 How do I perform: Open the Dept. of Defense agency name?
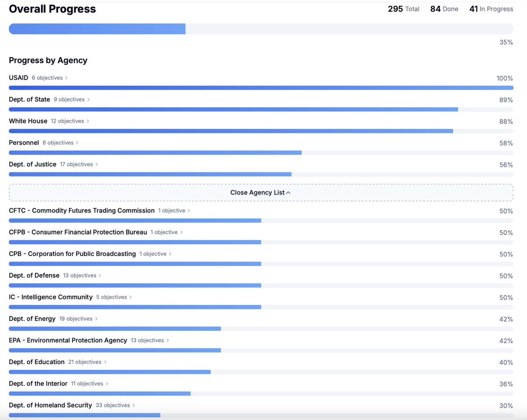click(x=34, y=275)
